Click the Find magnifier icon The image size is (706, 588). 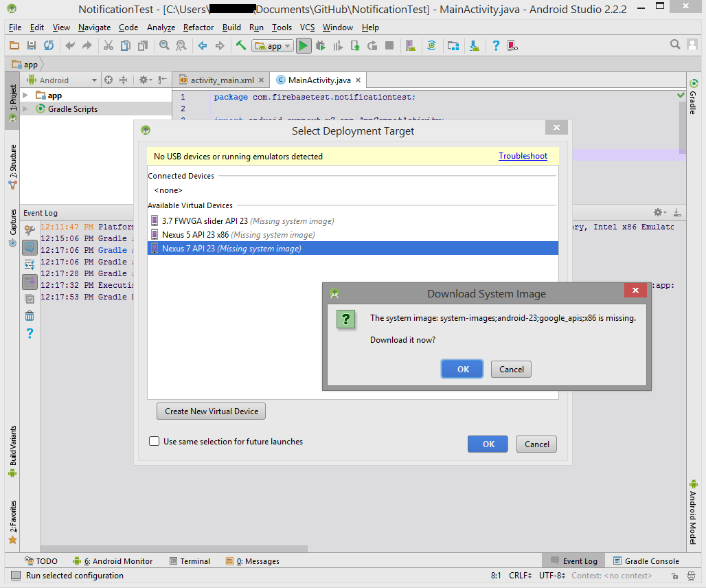(x=164, y=45)
